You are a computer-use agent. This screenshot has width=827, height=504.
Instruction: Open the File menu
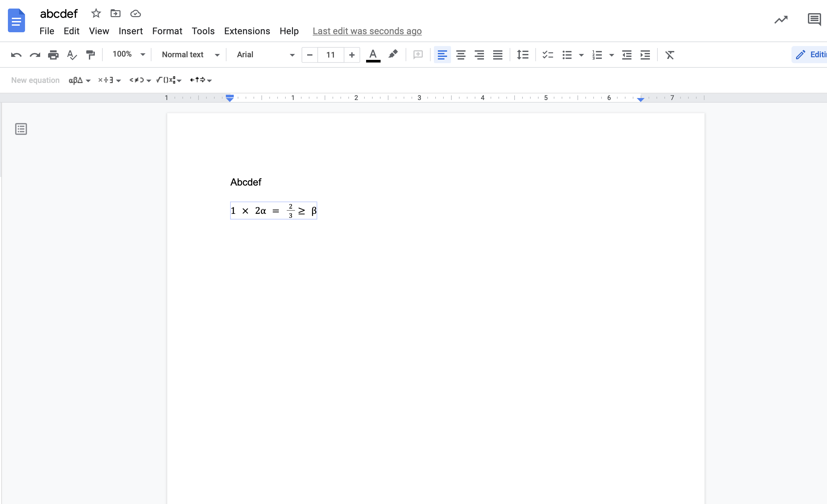click(x=47, y=31)
